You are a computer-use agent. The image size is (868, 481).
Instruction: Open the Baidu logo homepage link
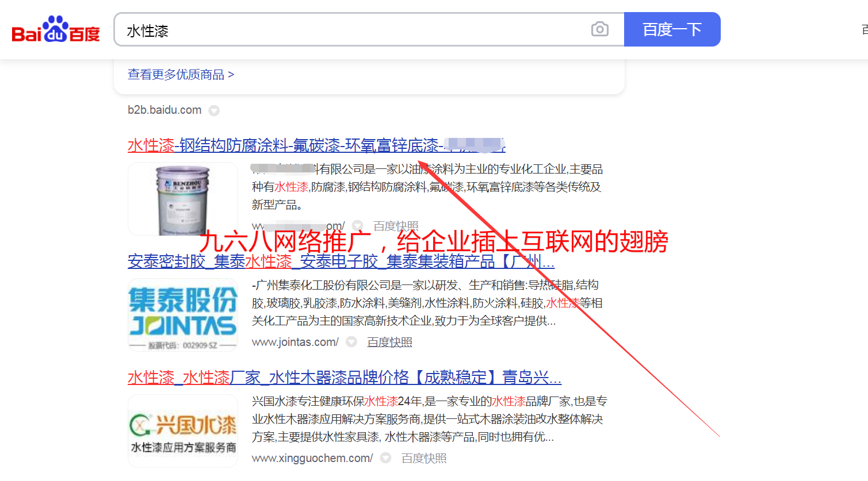click(56, 29)
